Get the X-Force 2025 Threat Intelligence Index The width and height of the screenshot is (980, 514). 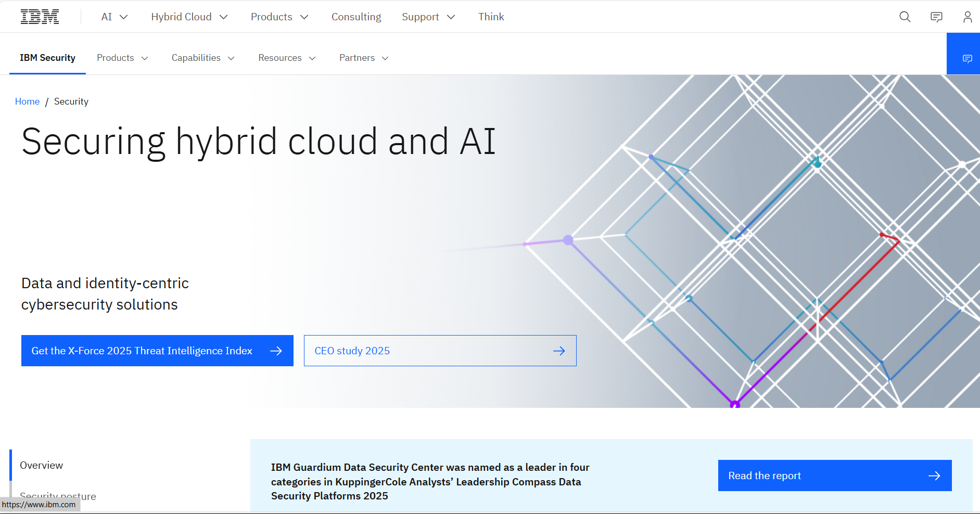pyautogui.click(x=157, y=351)
